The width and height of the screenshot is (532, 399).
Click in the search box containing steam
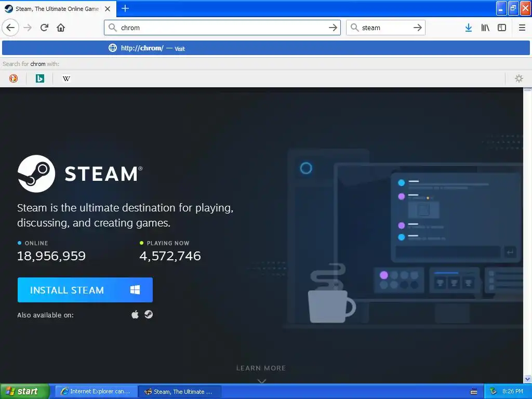[x=386, y=28]
